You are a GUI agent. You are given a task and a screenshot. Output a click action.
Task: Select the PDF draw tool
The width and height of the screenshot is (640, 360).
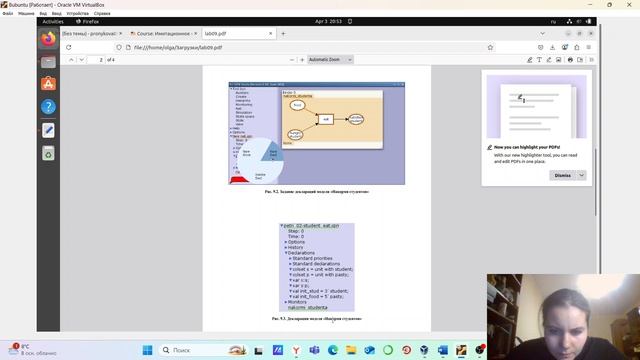point(549,60)
